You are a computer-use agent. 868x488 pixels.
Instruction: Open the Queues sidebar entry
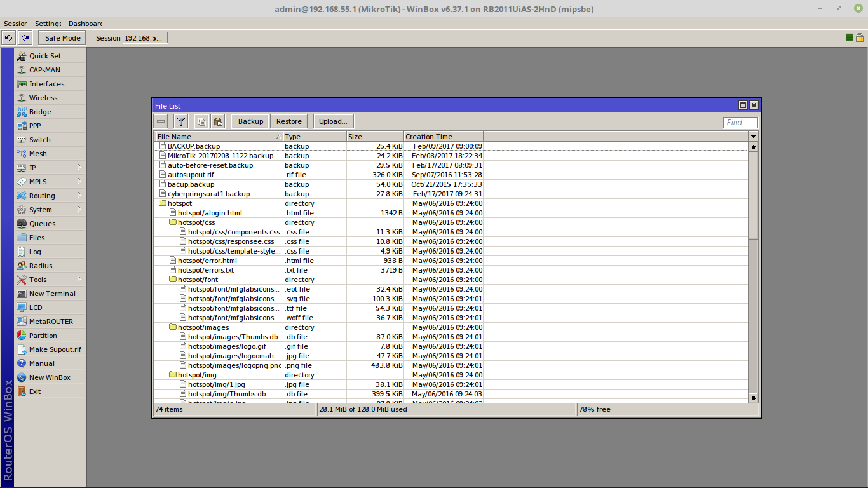(50, 224)
